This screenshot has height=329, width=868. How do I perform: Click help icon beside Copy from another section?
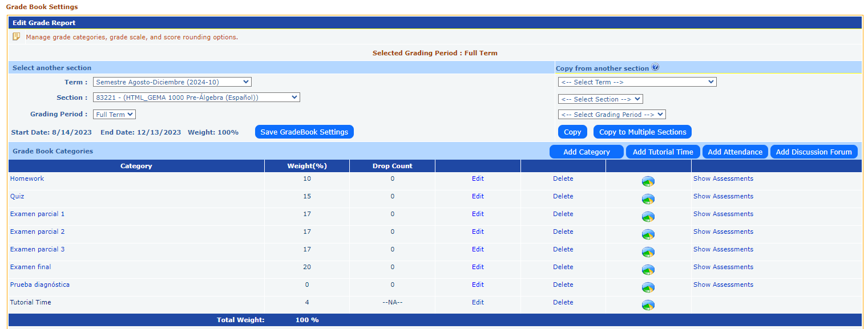pyautogui.click(x=655, y=67)
